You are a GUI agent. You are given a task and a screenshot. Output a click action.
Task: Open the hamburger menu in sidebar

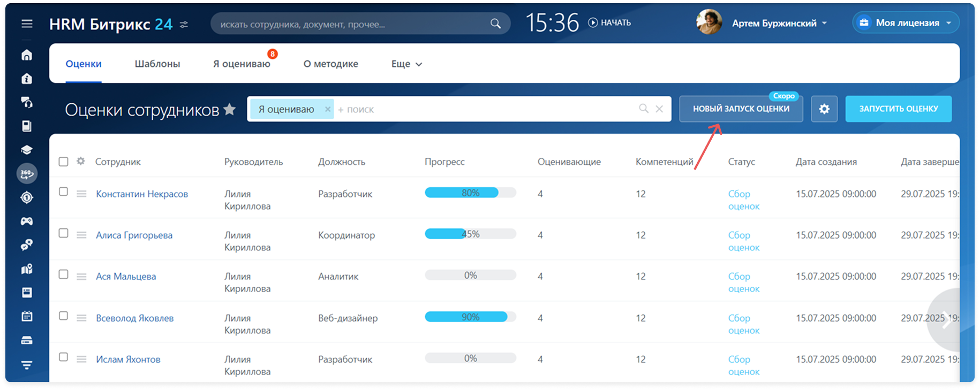coord(27,24)
